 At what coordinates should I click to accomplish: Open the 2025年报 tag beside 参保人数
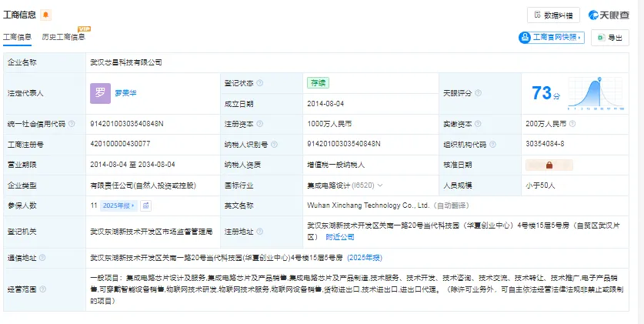point(118,205)
